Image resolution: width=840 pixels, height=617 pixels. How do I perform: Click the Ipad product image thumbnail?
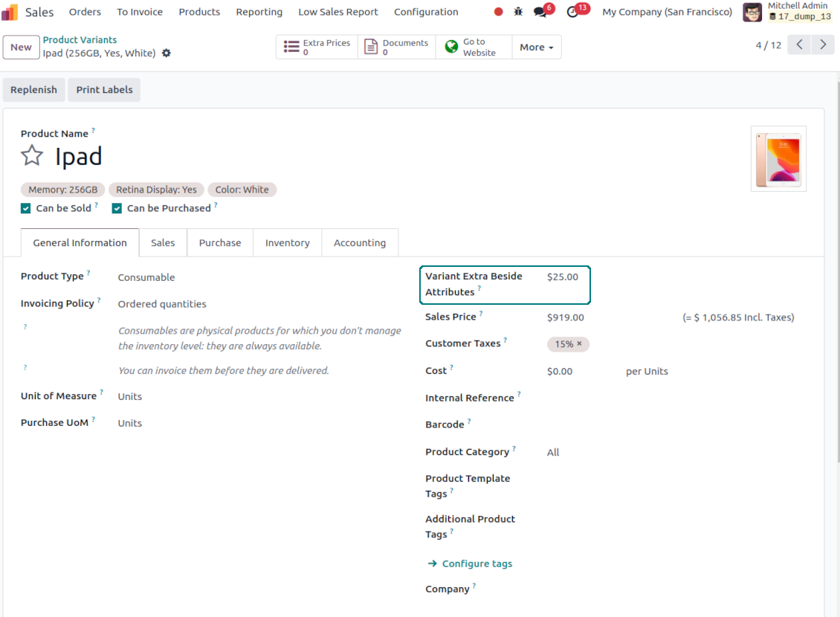coord(778,158)
